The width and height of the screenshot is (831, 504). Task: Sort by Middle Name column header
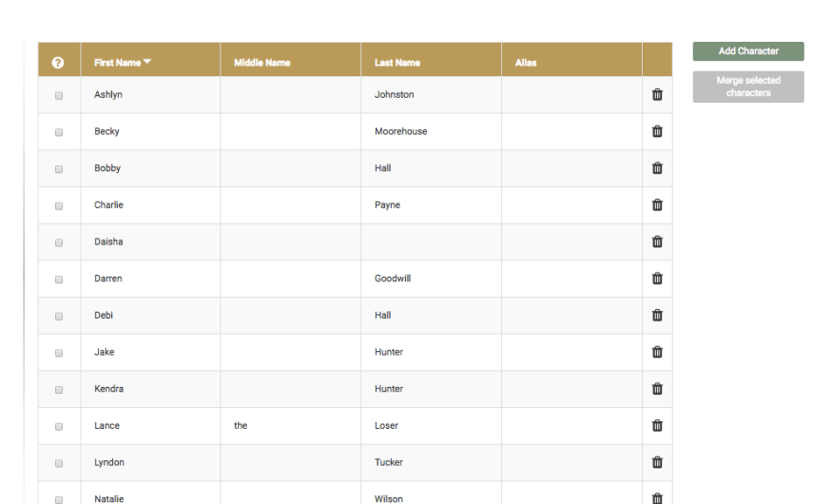coord(261,63)
